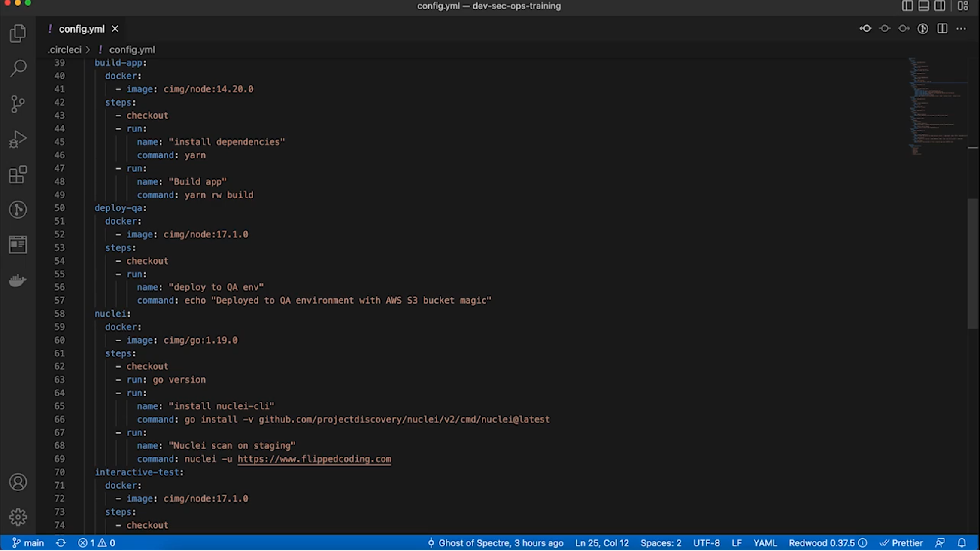Toggle bottom panel layout button
The image size is (980, 551).
923,6
